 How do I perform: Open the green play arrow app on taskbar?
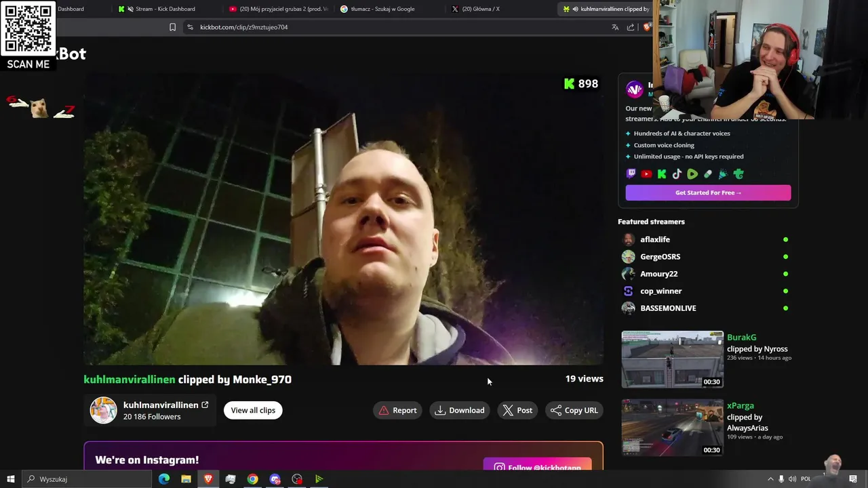pyautogui.click(x=319, y=479)
